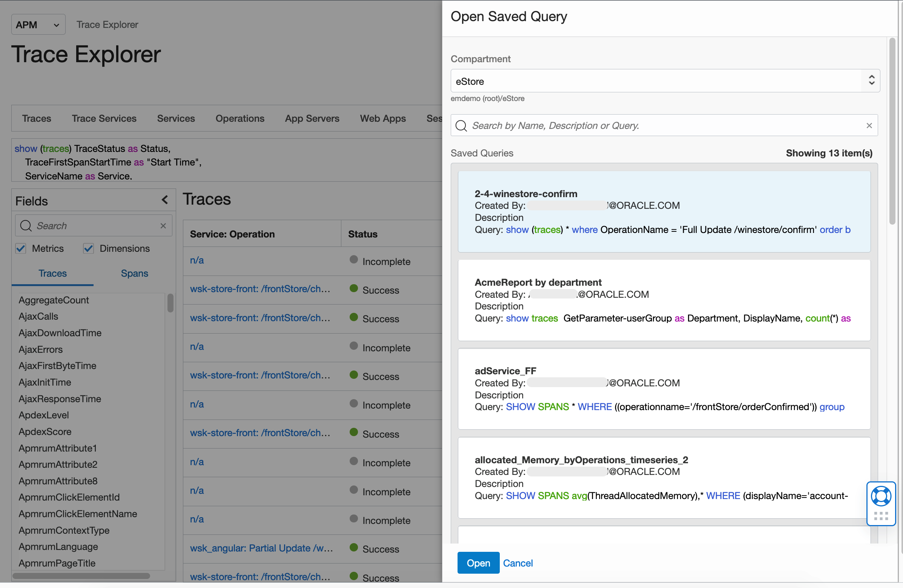Collapse the Fields panel with the chevron
Image resolution: width=903 pixels, height=588 pixels.
tap(165, 200)
